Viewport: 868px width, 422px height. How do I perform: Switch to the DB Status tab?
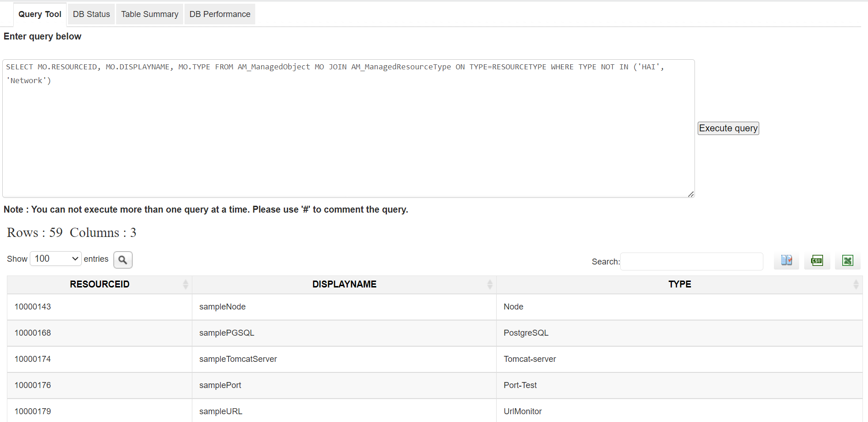click(x=91, y=14)
